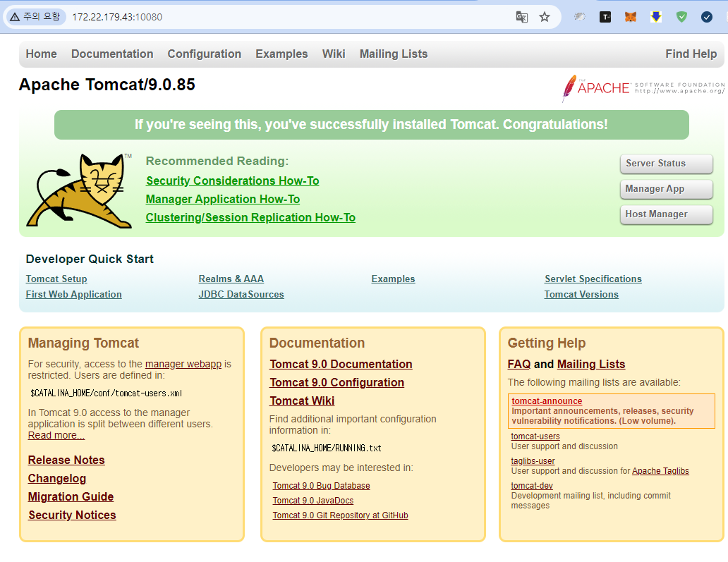The image size is (728, 562).
Task: Open the tomcat-dev mailing list link
Action: (x=532, y=485)
